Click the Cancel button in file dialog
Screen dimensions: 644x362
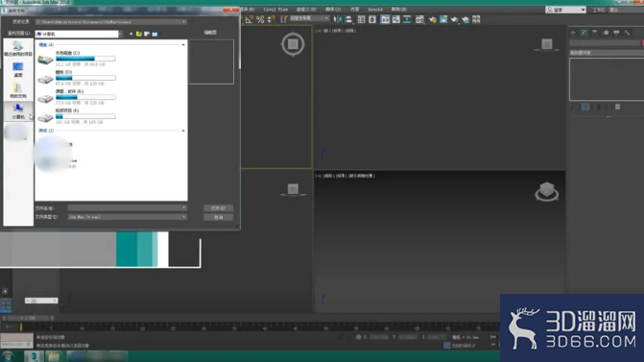[219, 217]
